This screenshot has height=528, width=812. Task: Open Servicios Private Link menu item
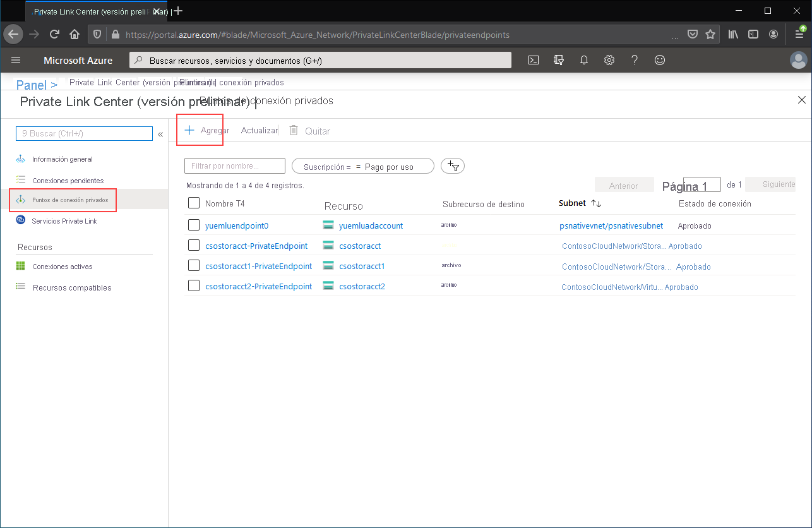(64, 220)
